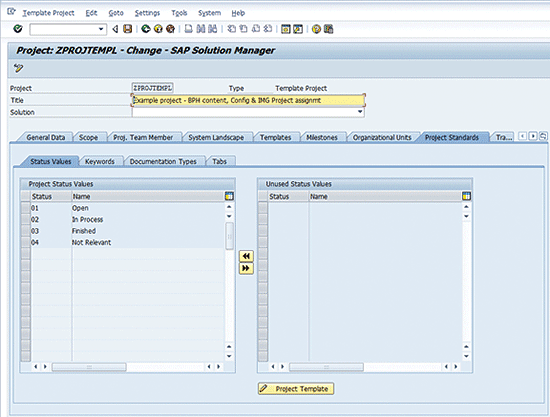Screen dimensions: 550x417
Task: Switch to the Documentation Types tab
Action: [x=163, y=161]
